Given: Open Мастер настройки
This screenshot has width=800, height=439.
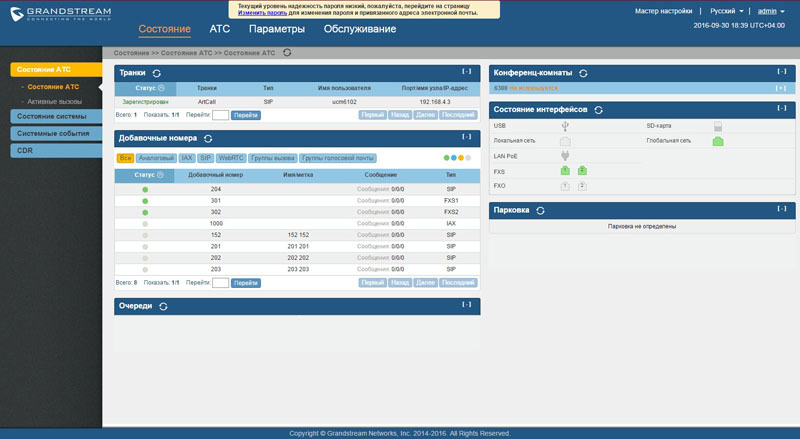Looking at the screenshot, I should click(x=663, y=11).
